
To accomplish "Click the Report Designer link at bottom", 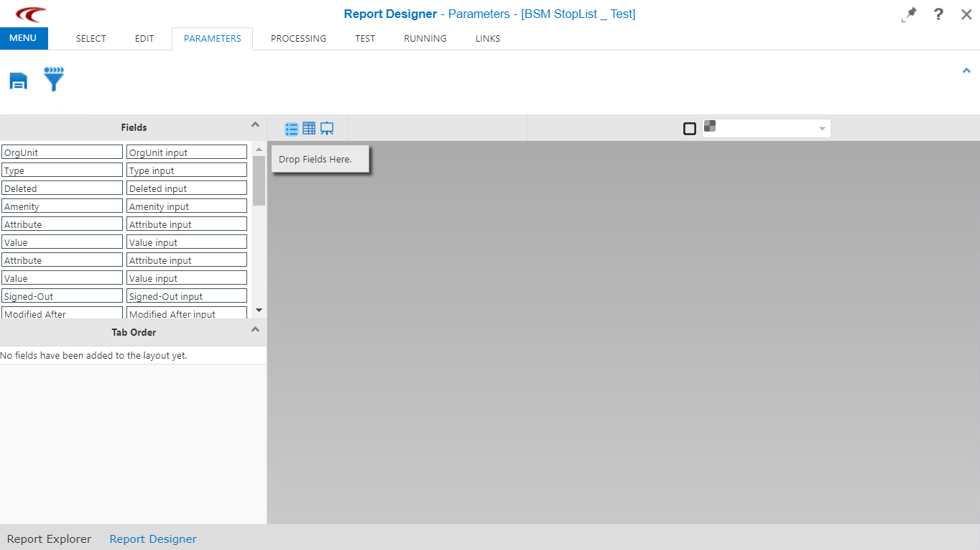I will tap(152, 538).
